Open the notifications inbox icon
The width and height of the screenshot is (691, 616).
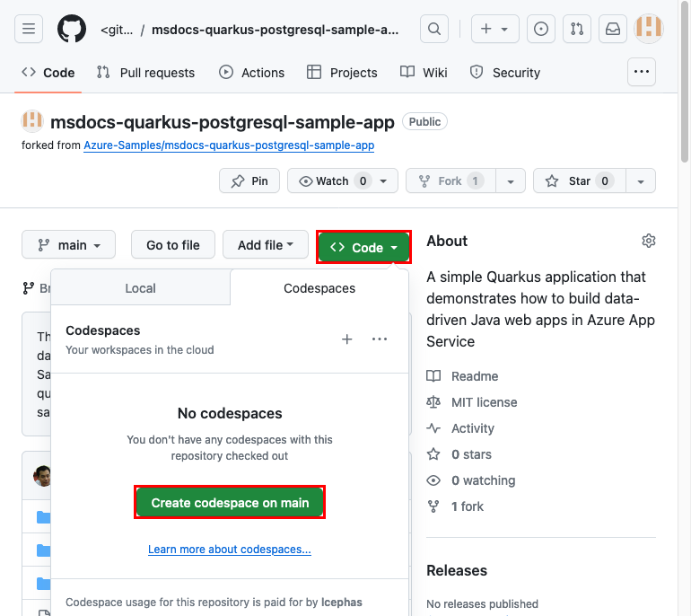point(612,29)
